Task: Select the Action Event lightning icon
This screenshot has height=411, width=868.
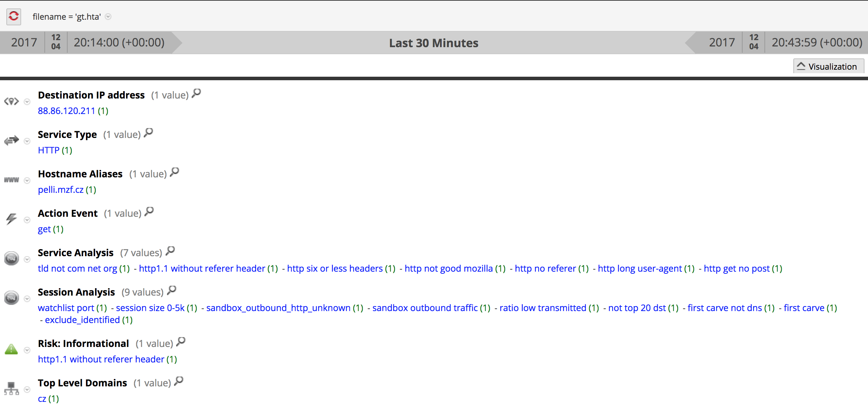Action: pos(11,220)
